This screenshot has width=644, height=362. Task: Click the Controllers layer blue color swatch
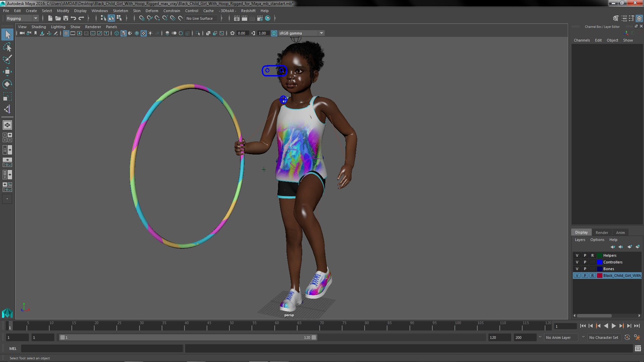pyautogui.click(x=600, y=262)
